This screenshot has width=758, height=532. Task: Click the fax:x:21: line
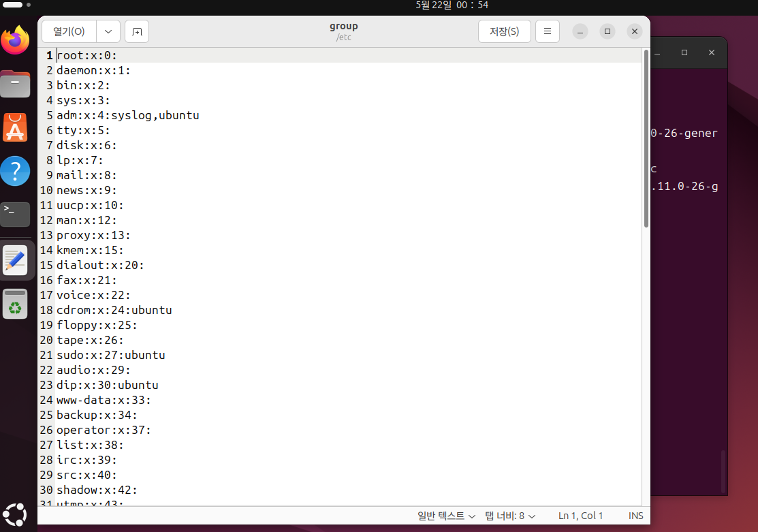86,281
